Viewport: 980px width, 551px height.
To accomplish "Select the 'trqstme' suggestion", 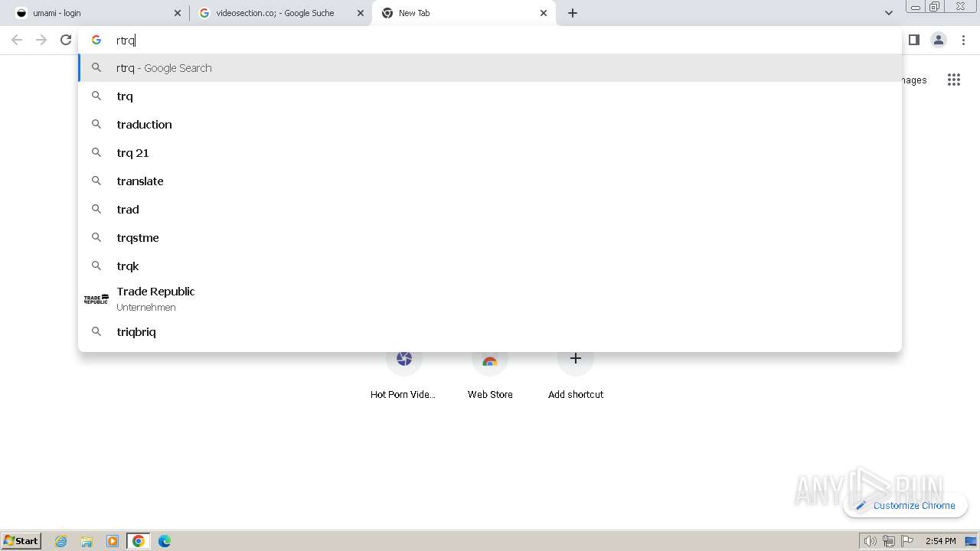I will [x=490, y=238].
